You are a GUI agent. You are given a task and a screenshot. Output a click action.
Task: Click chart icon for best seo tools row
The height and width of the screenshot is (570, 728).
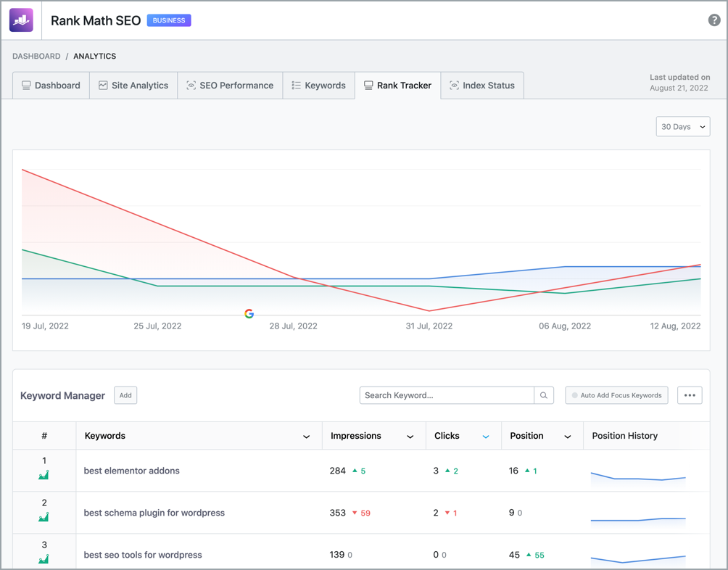click(44, 559)
